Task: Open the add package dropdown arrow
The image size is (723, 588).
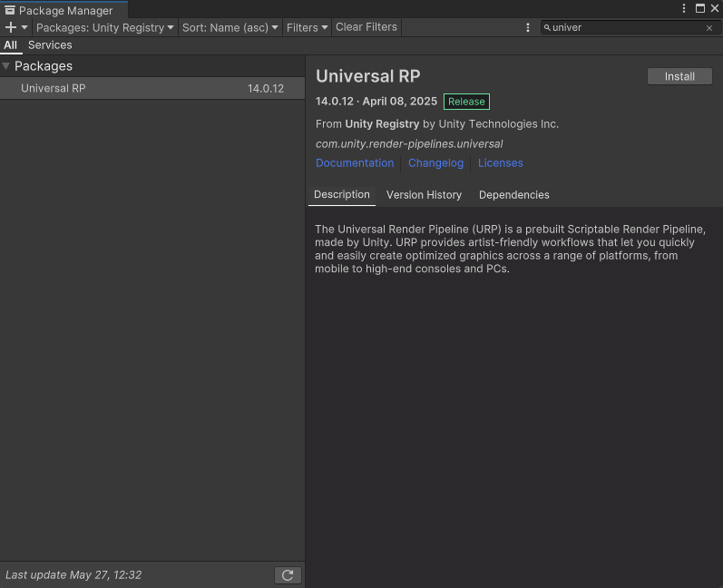Action: pyautogui.click(x=24, y=27)
